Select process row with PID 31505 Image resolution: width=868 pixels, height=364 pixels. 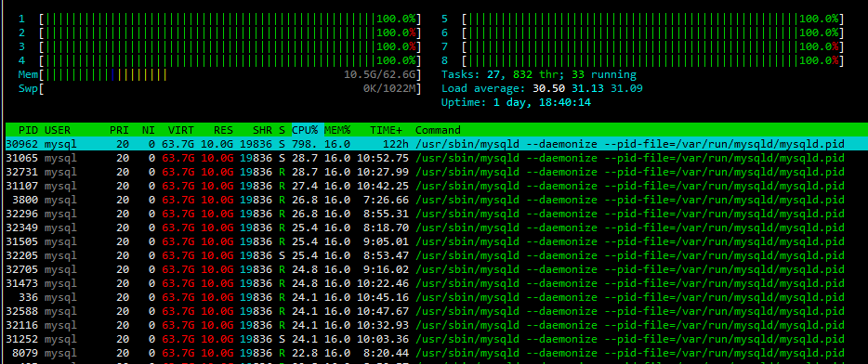425,241
